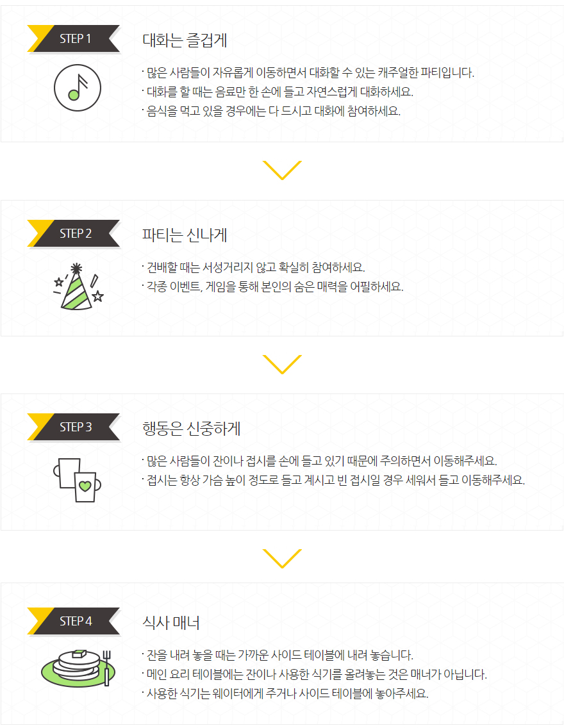The height and width of the screenshot is (728, 564).
Task: Click the line about 캐주얼한 파티
Action: point(308,72)
